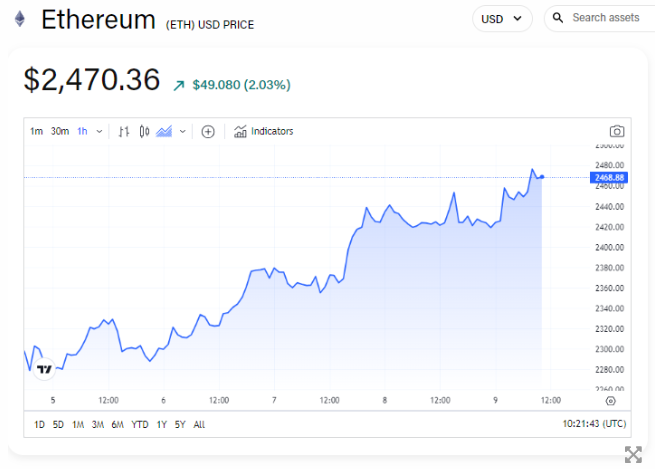Click the Ethereum heading text
Image resolution: width=655 pixels, height=469 pixels.
(99, 20)
